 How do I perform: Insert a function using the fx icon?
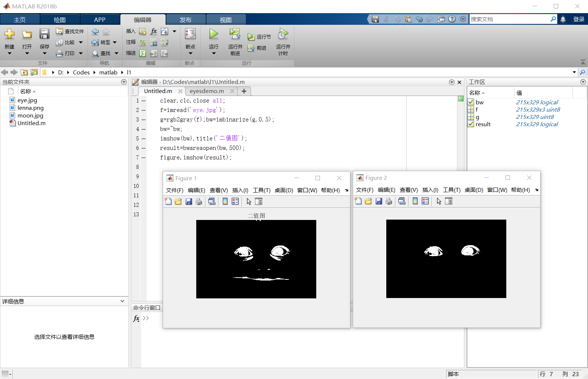tap(154, 31)
